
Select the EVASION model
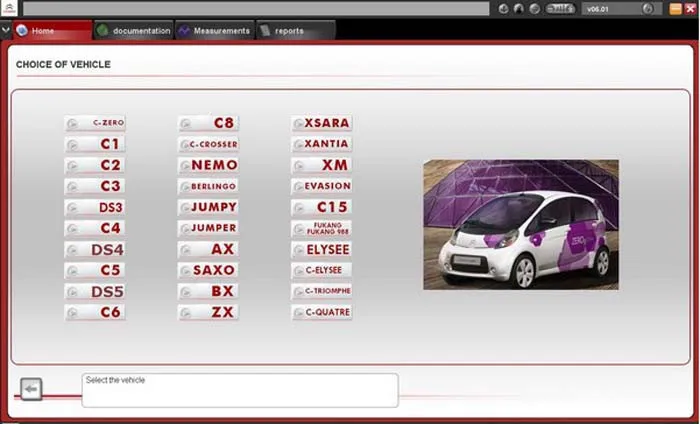pos(322,186)
